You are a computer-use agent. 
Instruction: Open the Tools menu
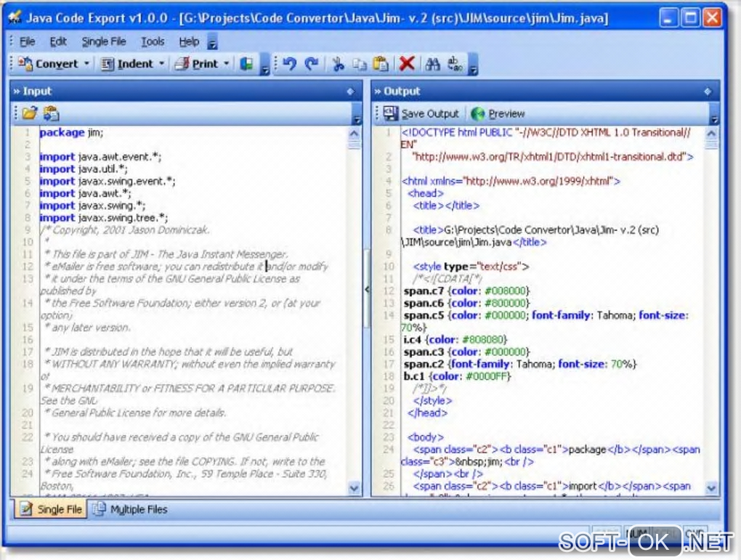[x=153, y=41]
